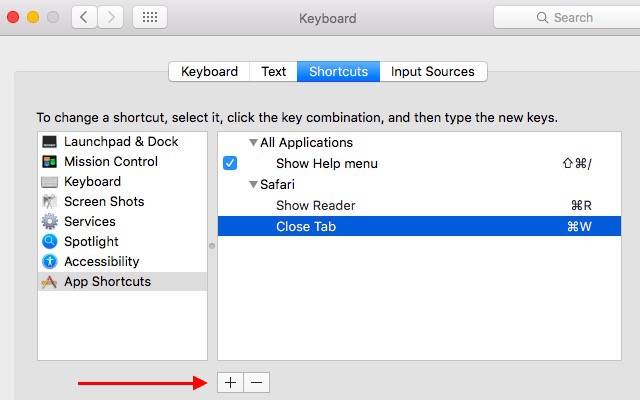
Task: Click the Close Tab ⌘W key combination
Action: 579,227
